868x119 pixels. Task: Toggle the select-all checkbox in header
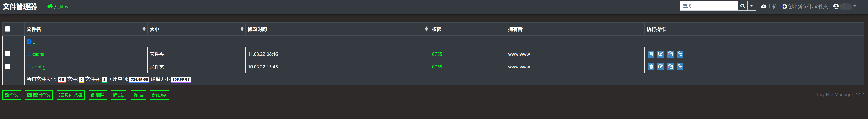point(7,29)
